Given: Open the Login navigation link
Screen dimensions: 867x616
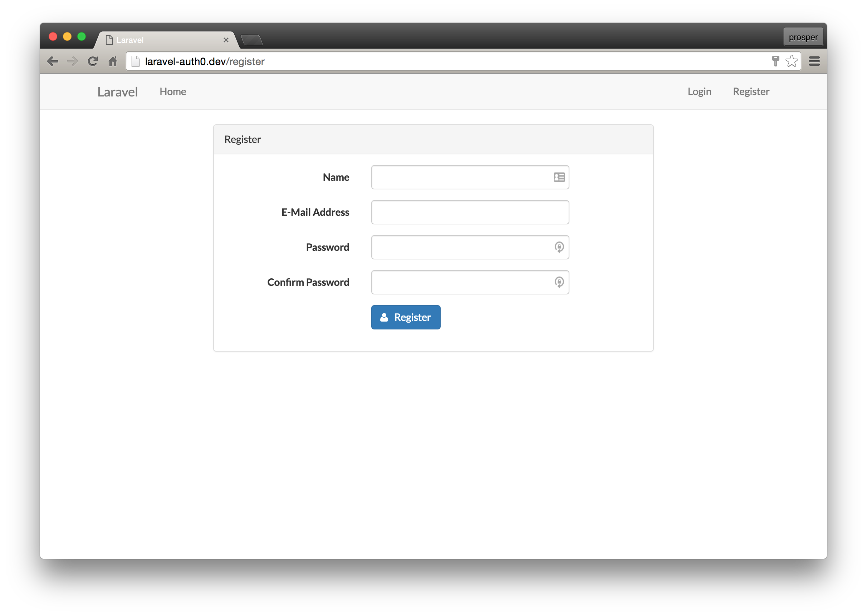Looking at the screenshot, I should [699, 91].
